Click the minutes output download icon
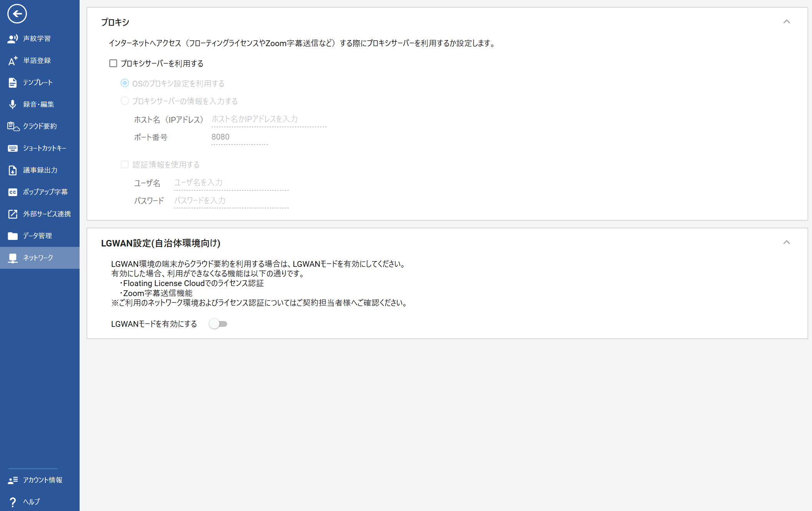The image size is (812, 511). pyautogui.click(x=13, y=170)
